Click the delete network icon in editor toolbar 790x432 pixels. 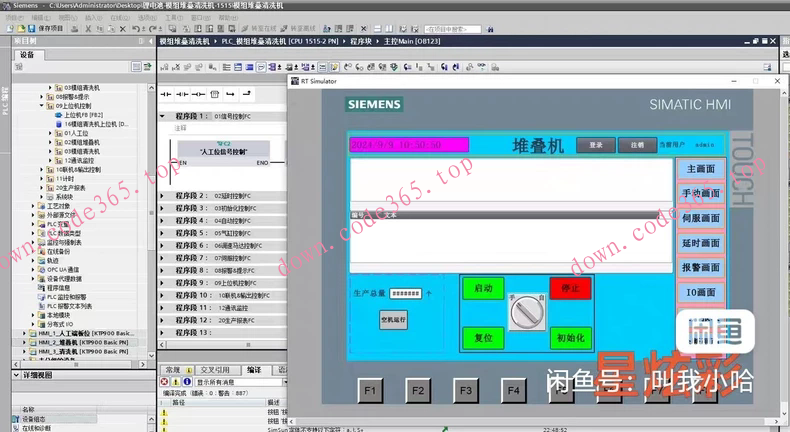tap(176, 67)
